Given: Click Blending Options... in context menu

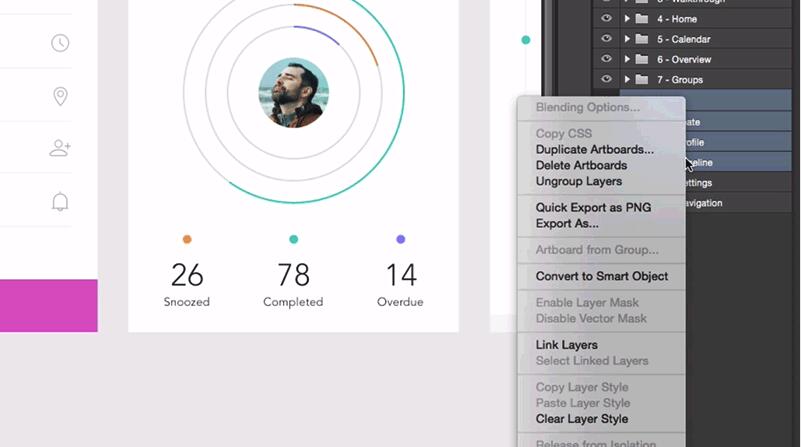Looking at the screenshot, I should tap(587, 107).
